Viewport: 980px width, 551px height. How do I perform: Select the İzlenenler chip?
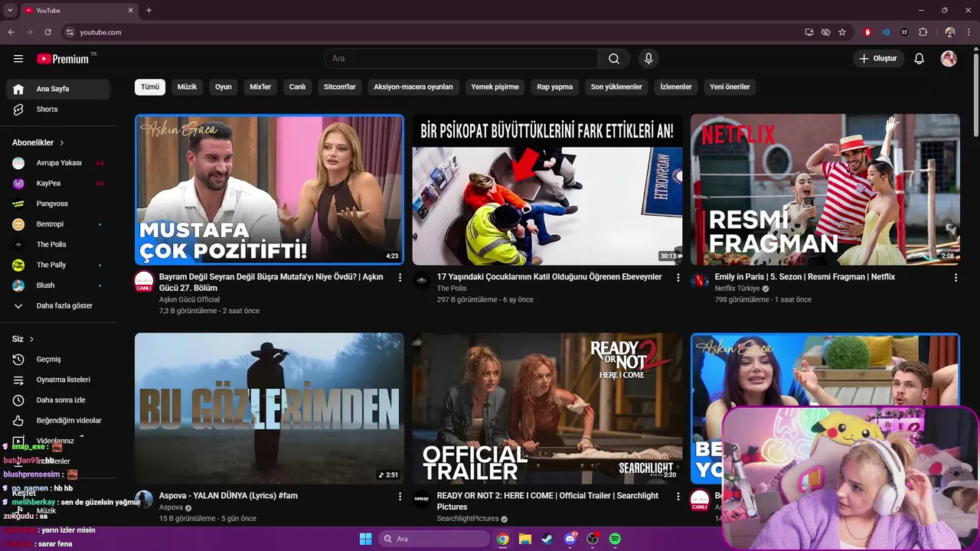(676, 86)
